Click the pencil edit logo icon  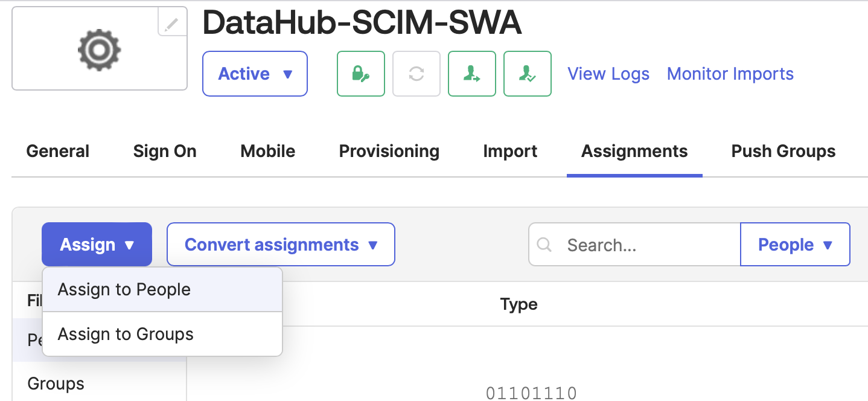[172, 24]
